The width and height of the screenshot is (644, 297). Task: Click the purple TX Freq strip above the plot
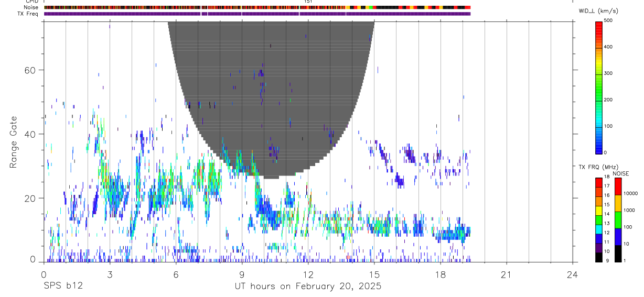pyautogui.click(x=257, y=14)
